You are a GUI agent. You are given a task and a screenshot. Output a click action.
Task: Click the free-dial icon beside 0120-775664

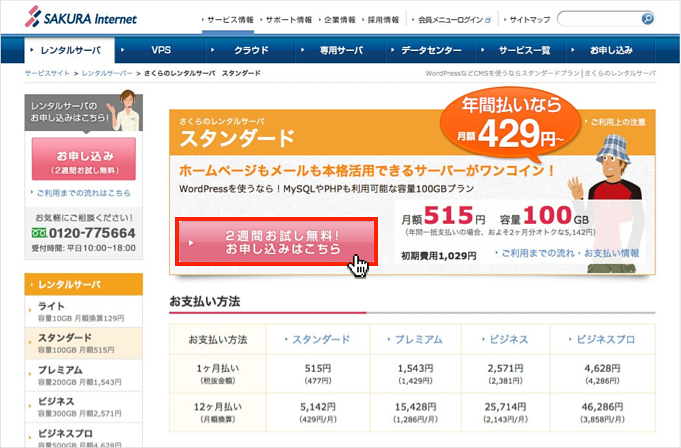[x=39, y=233]
